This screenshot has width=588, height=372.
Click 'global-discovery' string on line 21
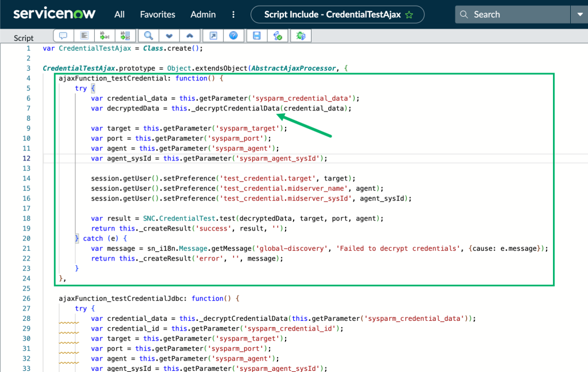point(292,248)
